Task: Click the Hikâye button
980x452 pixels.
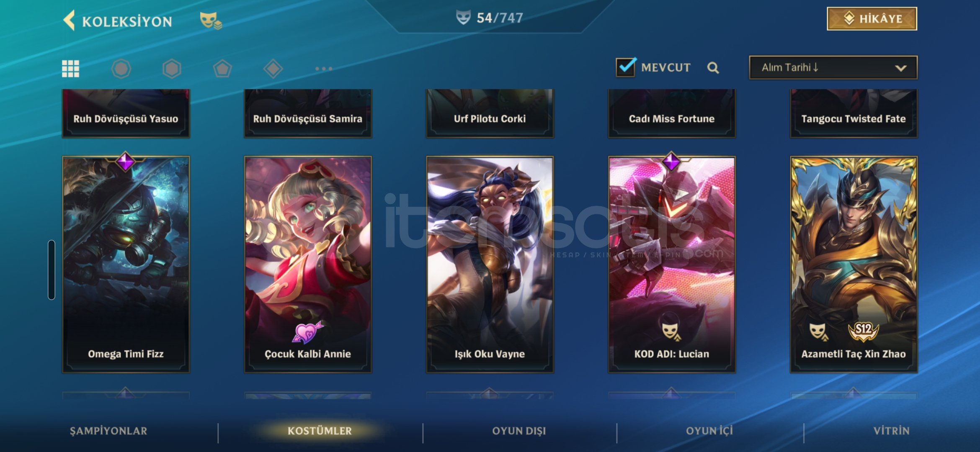Action: 872,19
